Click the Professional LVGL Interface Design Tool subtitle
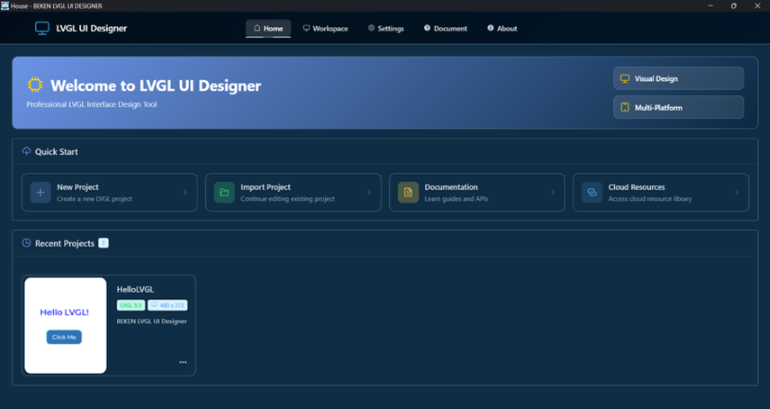The image size is (770, 409). tap(92, 105)
